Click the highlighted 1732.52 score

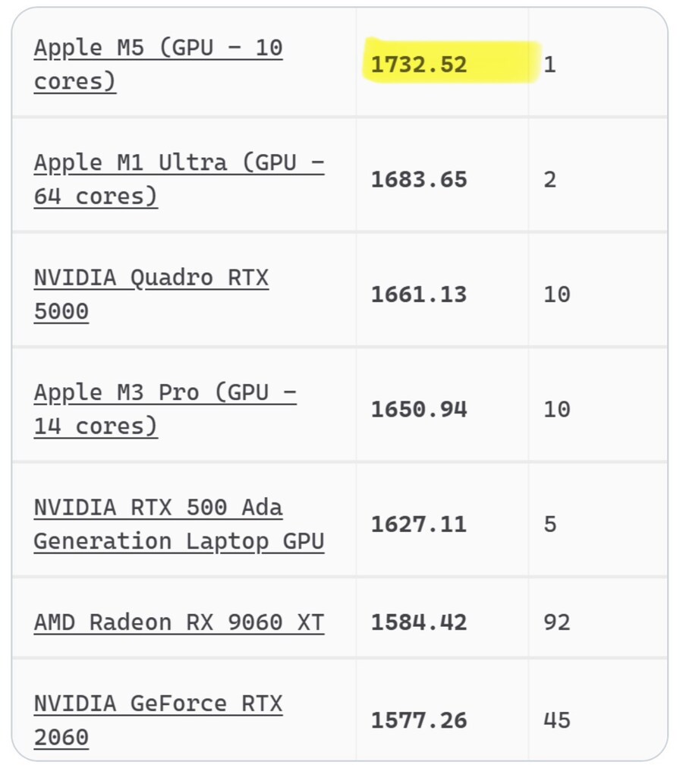[x=419, y=65]
